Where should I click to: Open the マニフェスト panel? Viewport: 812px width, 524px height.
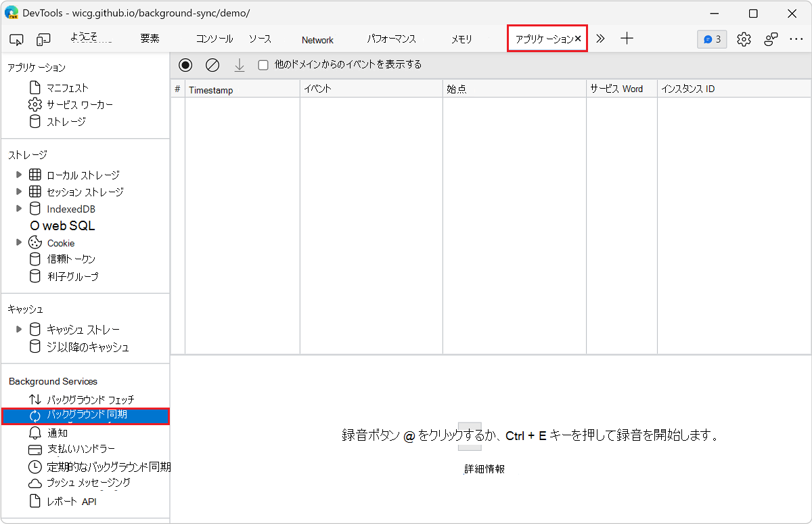click(69, 87)
